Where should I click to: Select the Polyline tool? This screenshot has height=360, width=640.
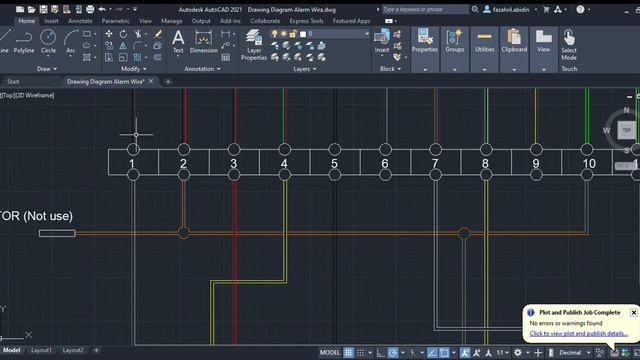[24, 42]
